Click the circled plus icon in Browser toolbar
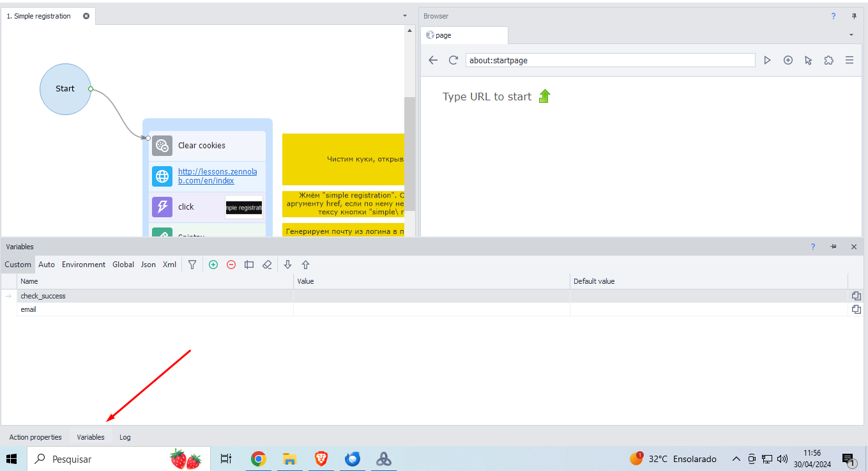Image resolution: width=868 pixels, height=471 pixels. point(788,60)
